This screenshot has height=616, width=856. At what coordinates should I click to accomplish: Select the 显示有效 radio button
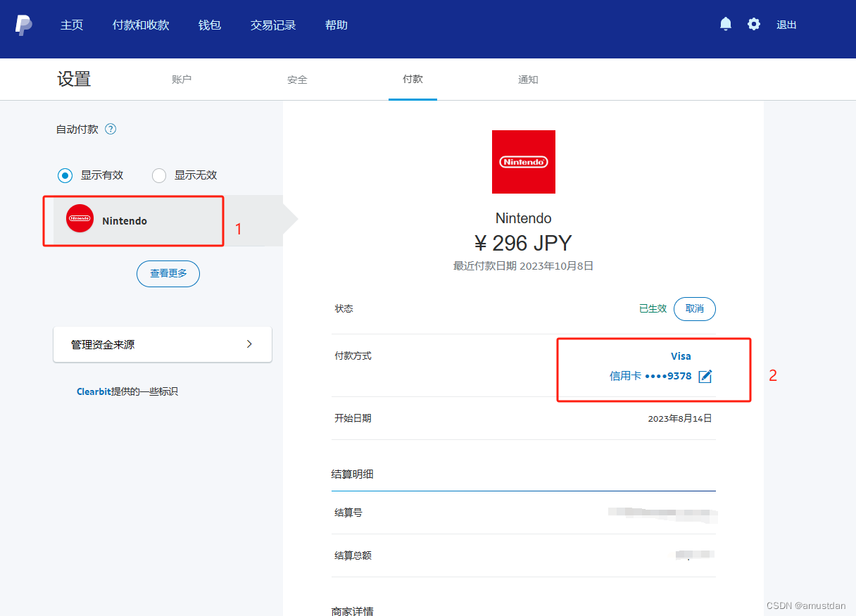point(65,175)
